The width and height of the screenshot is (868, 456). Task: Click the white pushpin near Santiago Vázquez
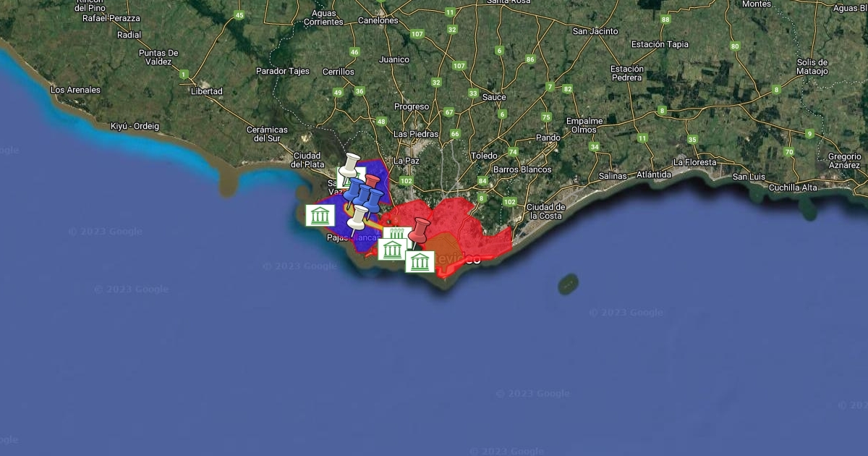[x=351, y=165]
